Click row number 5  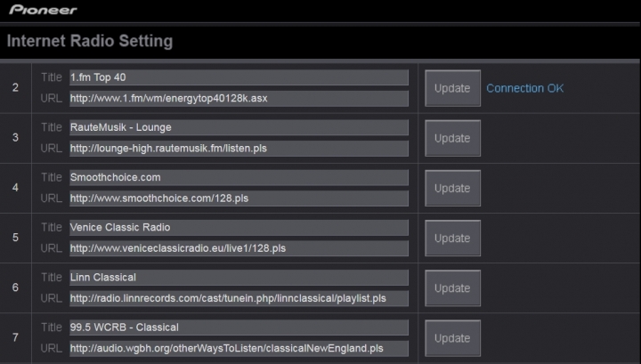15,238
